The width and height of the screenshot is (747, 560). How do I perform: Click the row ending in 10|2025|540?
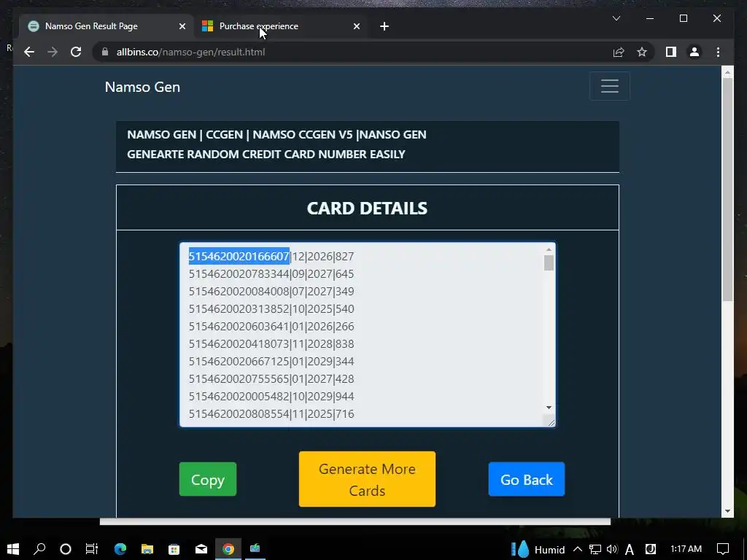click(271, 309)
